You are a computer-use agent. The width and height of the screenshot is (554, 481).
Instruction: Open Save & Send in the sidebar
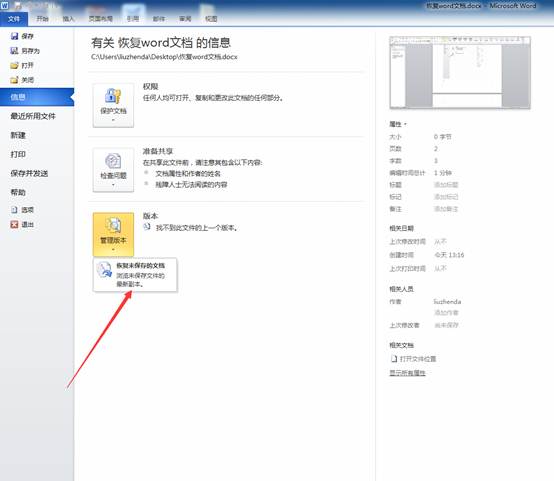click(29, 174)
